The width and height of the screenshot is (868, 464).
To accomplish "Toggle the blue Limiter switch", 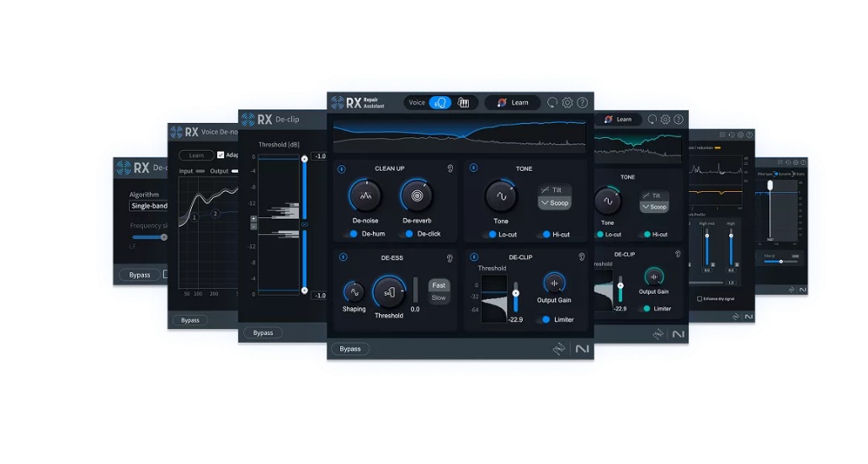I will [x=544, y=320].
